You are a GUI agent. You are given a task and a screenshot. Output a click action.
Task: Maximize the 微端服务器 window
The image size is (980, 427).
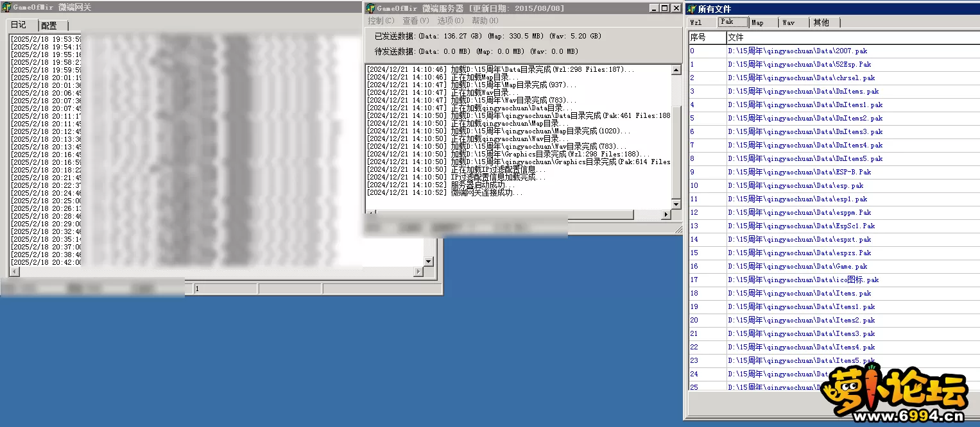coord(664,8)
